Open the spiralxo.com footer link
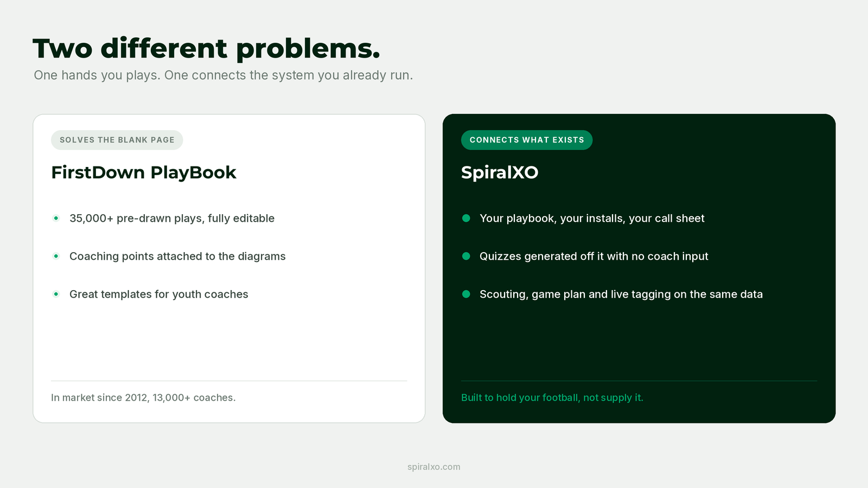The height and width of the screenshot is (488, 868). [434, 467]
